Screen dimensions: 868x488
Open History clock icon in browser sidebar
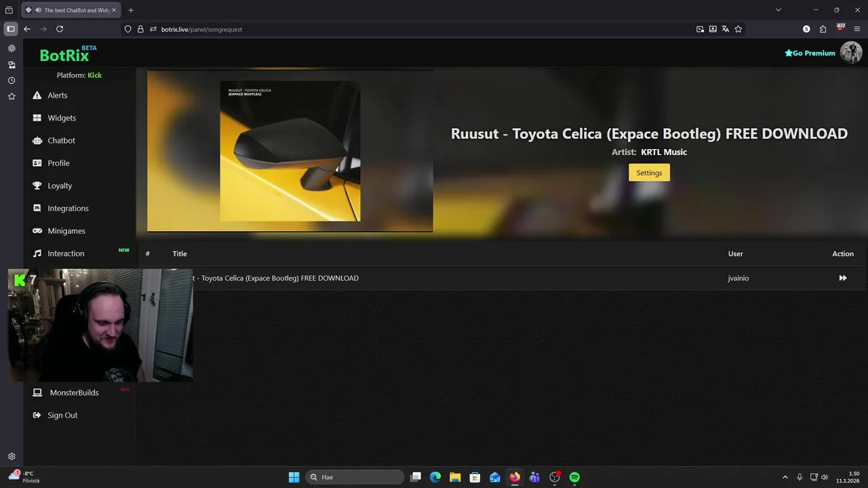[12, 81]
